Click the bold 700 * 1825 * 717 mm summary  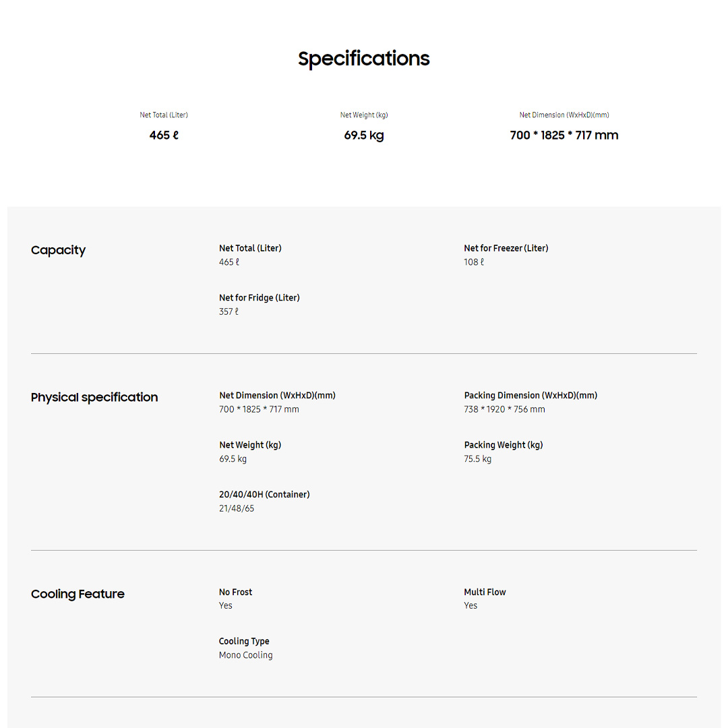click(564, 135)
